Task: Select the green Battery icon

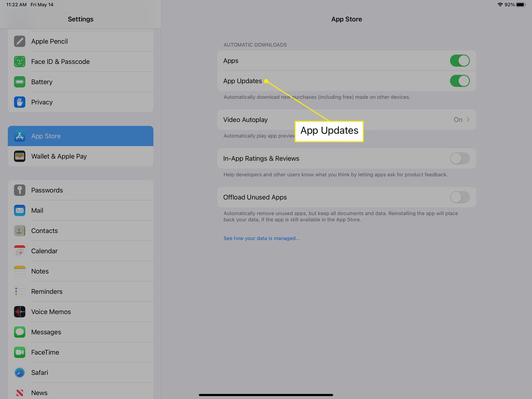Action: 20,82
